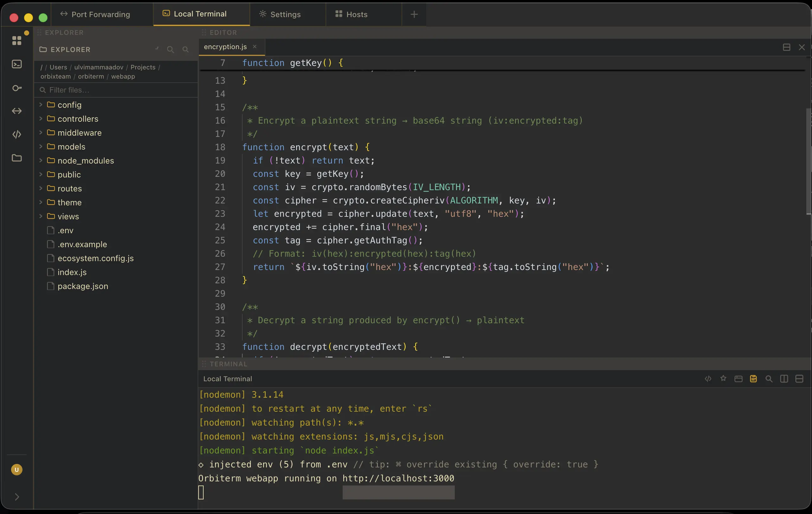Close the encryption.js tab

point(255,47)
